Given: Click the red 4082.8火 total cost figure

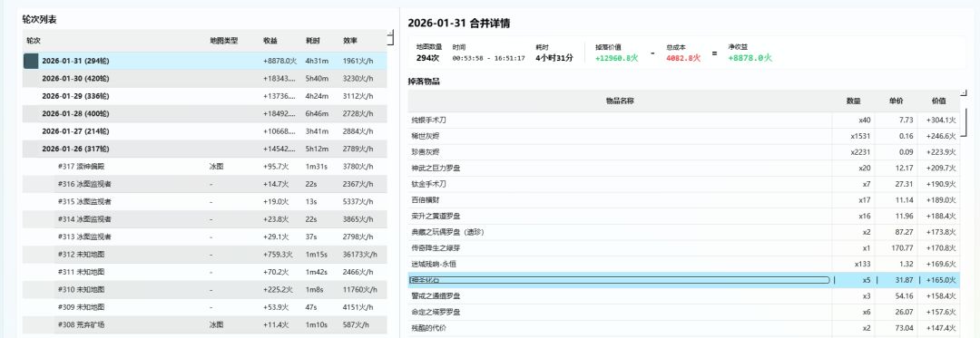Looking at the screenshot, I should tap(683, 58).
